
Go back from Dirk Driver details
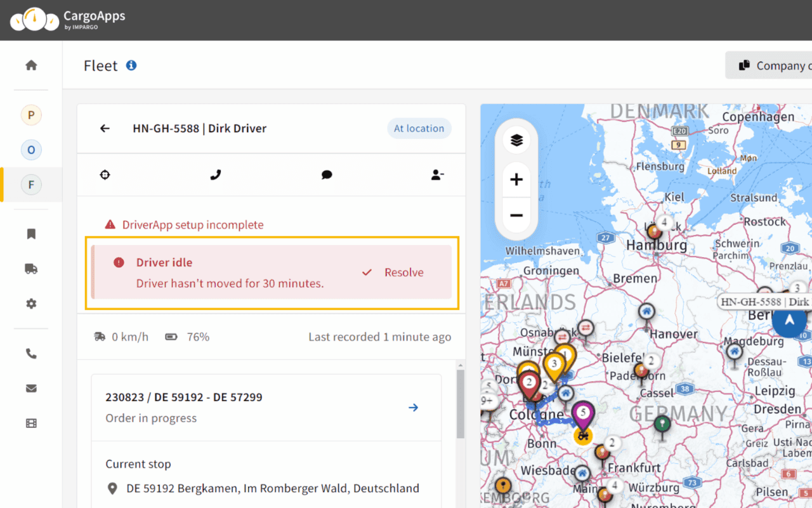[105, 128]
